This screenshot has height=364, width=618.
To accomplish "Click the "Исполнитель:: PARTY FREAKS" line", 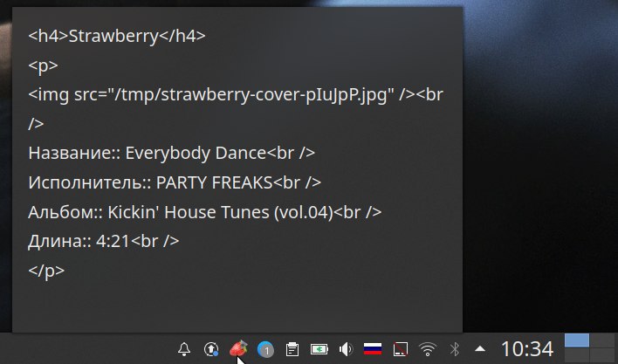I will [175, 182].
